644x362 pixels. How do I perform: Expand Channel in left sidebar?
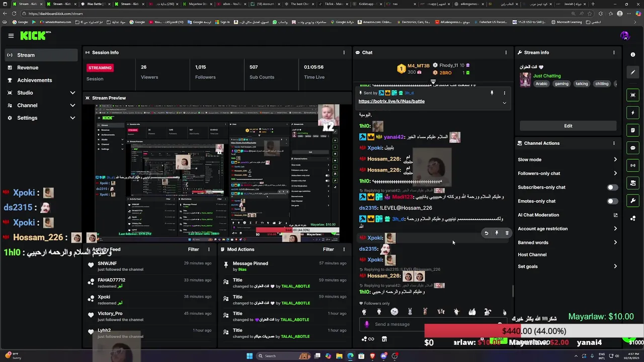72,106
